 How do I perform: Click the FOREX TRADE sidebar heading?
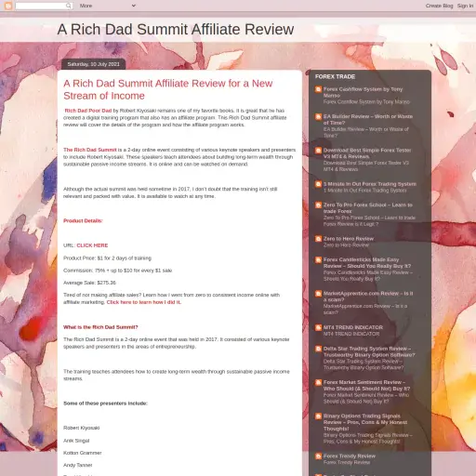tap(335, 77)
